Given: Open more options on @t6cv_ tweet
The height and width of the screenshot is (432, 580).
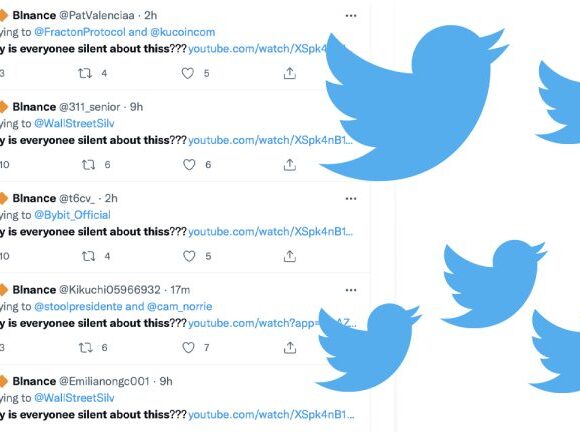Looking at the screenshot, I should (351, 199).
